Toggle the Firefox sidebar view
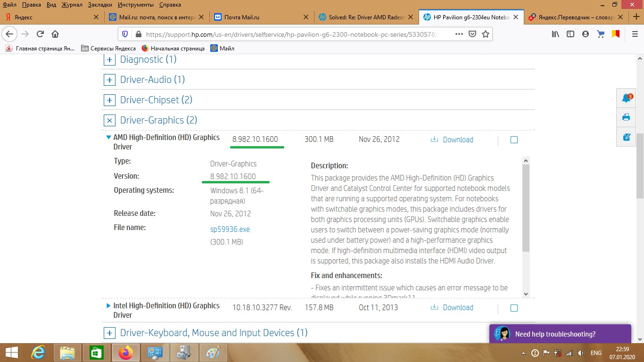 coord(570,34)
